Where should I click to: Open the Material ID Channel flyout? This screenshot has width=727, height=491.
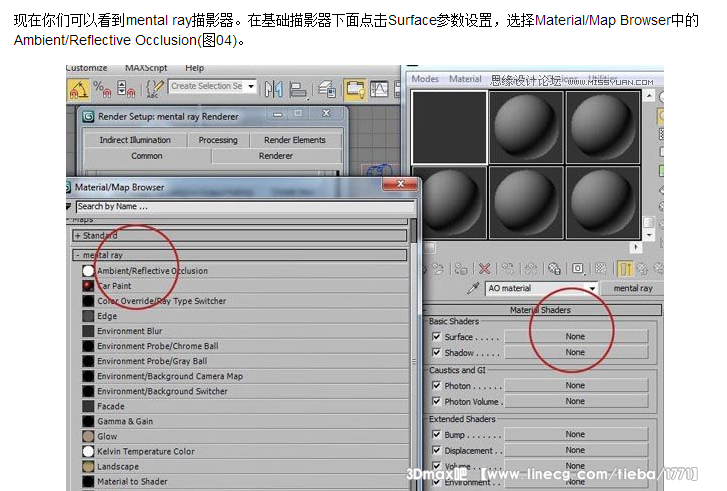[577, 268]
